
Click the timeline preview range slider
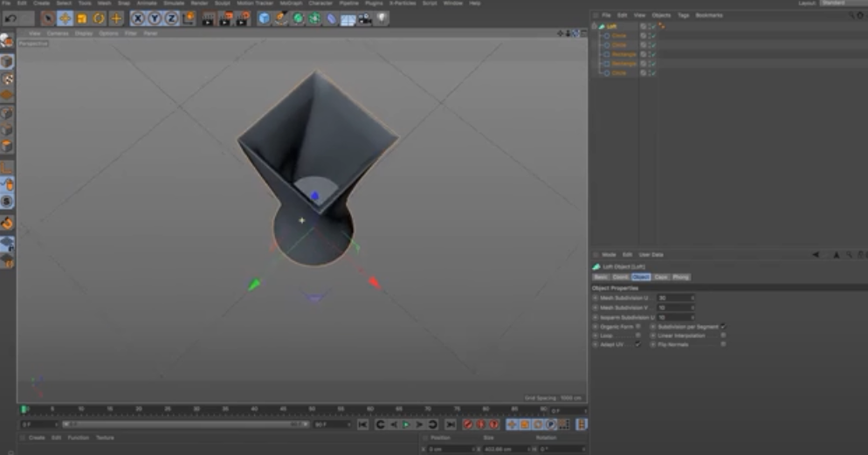185,424
